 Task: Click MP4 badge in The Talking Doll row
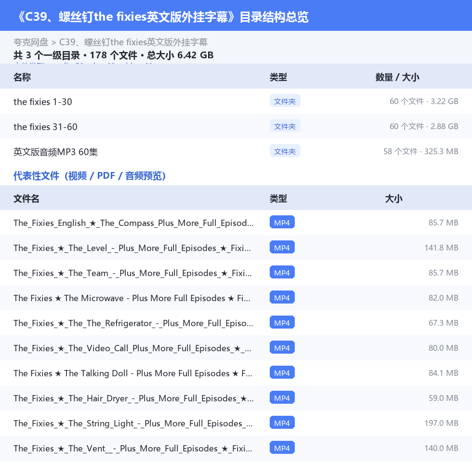[282, 372]
